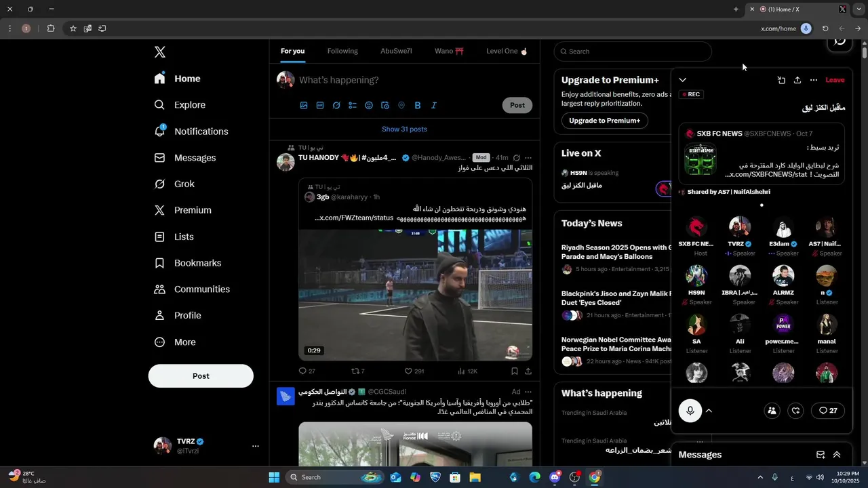
Task: Open Communities in the sidebar
Action: point(192,289)
